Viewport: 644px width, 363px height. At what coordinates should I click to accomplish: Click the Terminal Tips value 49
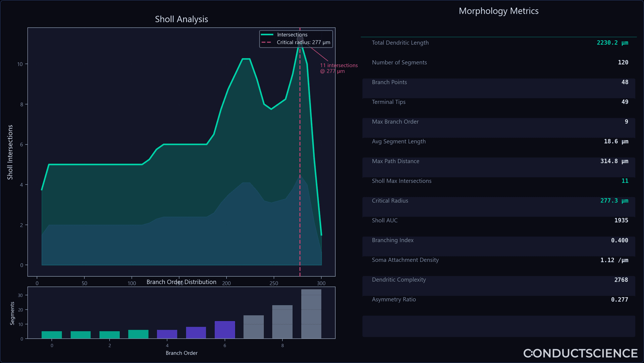click(625, 102)
